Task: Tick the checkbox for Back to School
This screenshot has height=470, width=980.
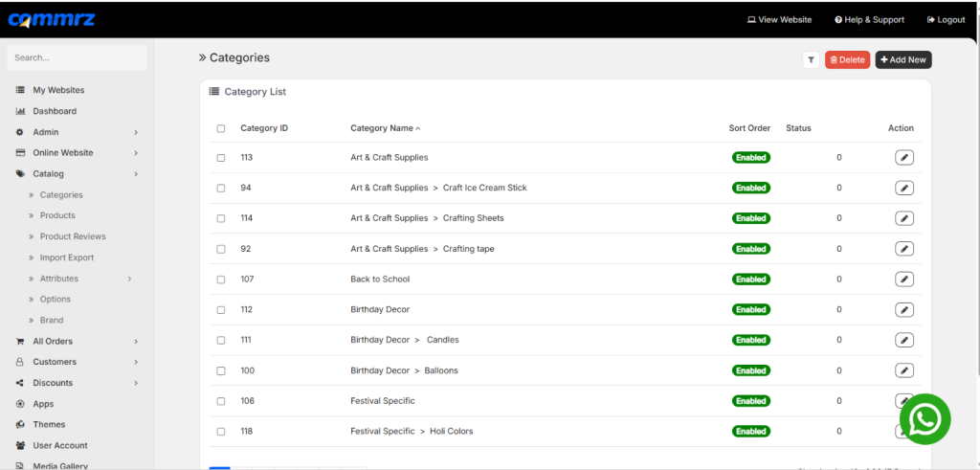Action: point(221,280)
